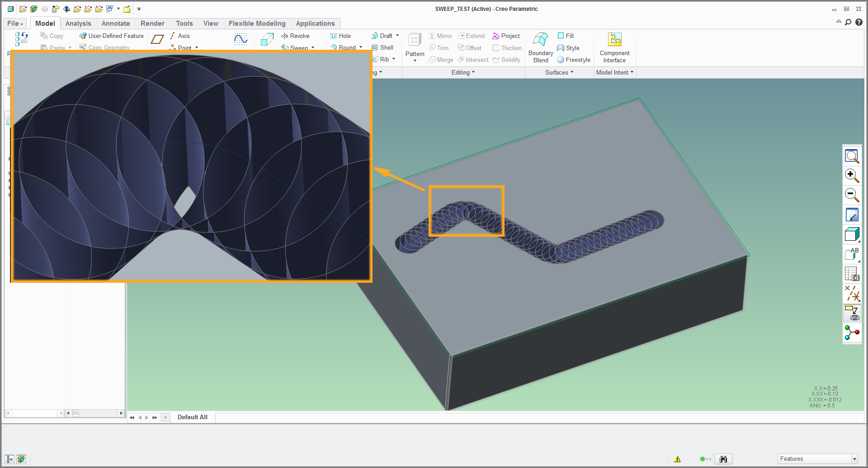Open the quick access toolbar customize arrow
This screenshot has width=868, height=468.
pyautogui.click(x=139, y=9)
